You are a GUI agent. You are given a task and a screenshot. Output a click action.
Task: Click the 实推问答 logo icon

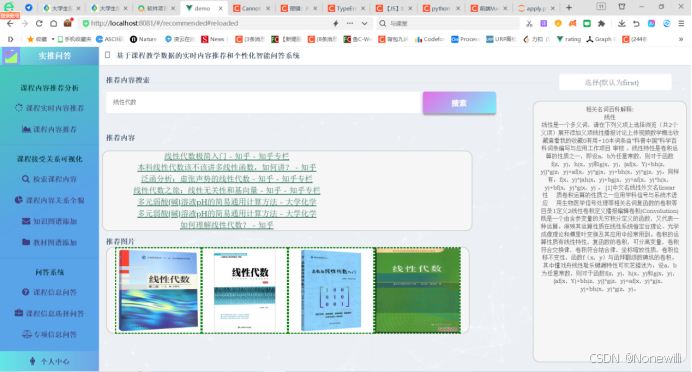11,56
